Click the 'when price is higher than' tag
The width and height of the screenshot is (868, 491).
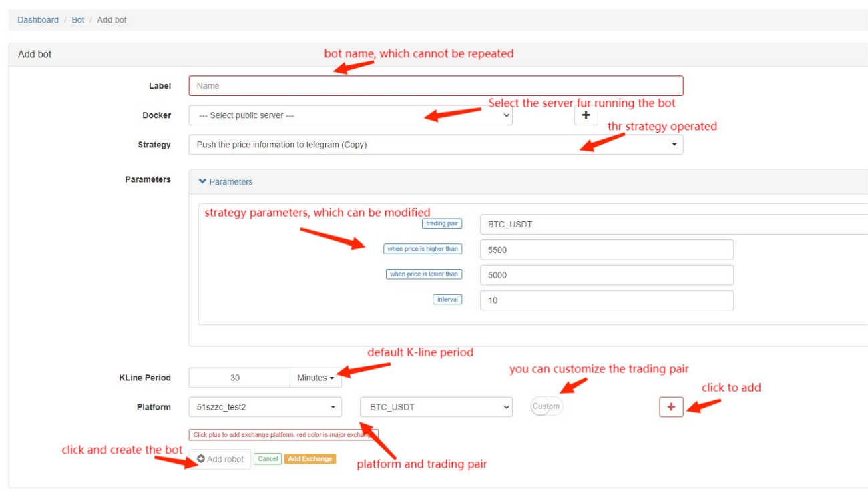(423, 249)
